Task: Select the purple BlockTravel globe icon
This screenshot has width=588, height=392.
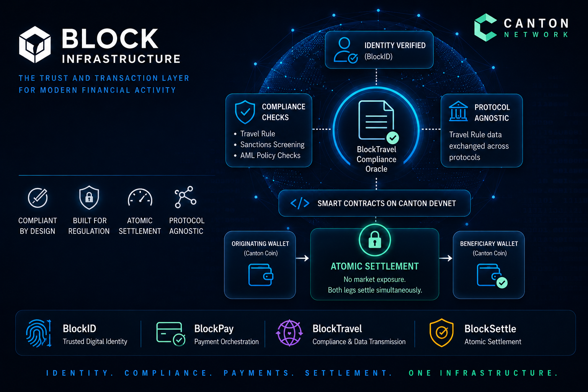Action: [289, 333]
